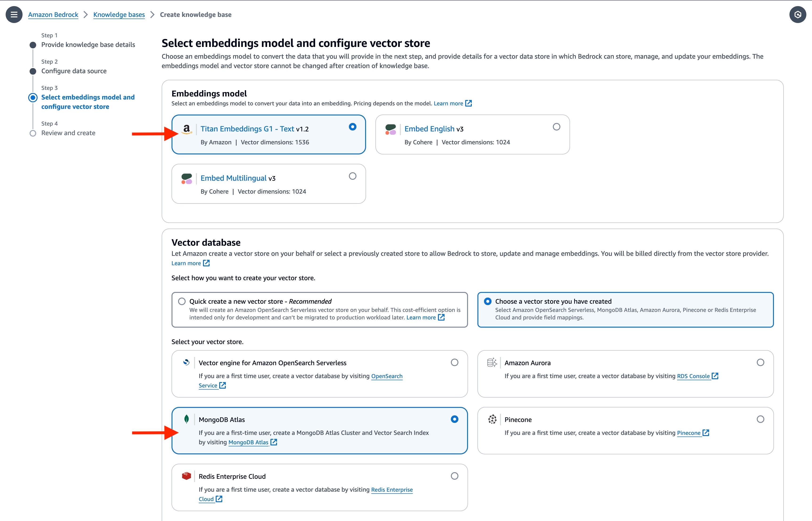
Task: Click the MongoDB leaf icon
Action: 186,419
